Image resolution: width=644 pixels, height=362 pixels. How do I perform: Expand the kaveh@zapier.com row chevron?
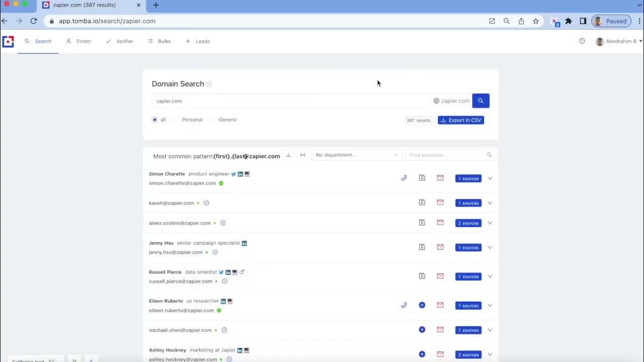click(490, 203)
